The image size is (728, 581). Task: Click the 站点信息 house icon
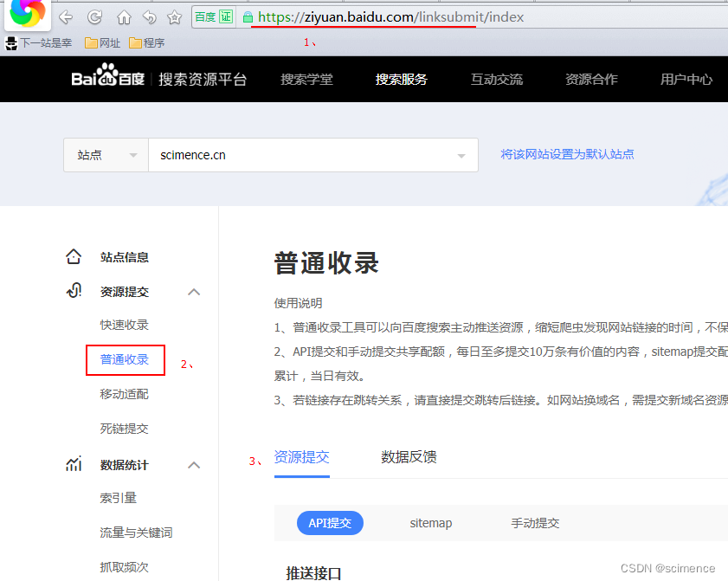point(74,256)
